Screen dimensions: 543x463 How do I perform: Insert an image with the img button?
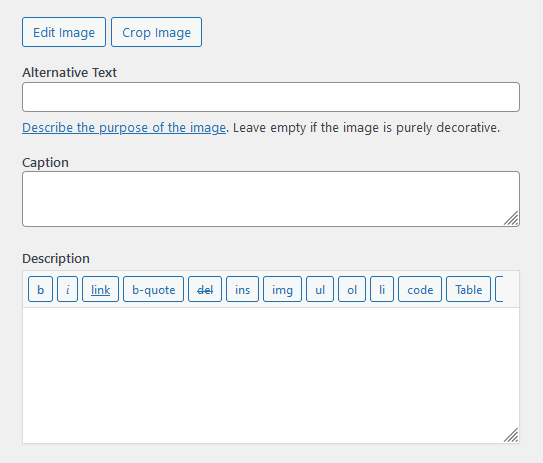point(283,289)
